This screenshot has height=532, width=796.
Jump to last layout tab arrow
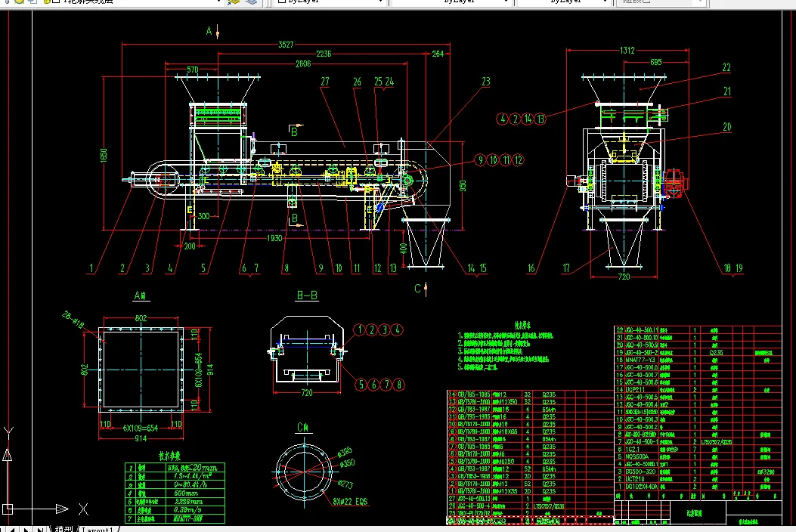click(x=39, y=530)
